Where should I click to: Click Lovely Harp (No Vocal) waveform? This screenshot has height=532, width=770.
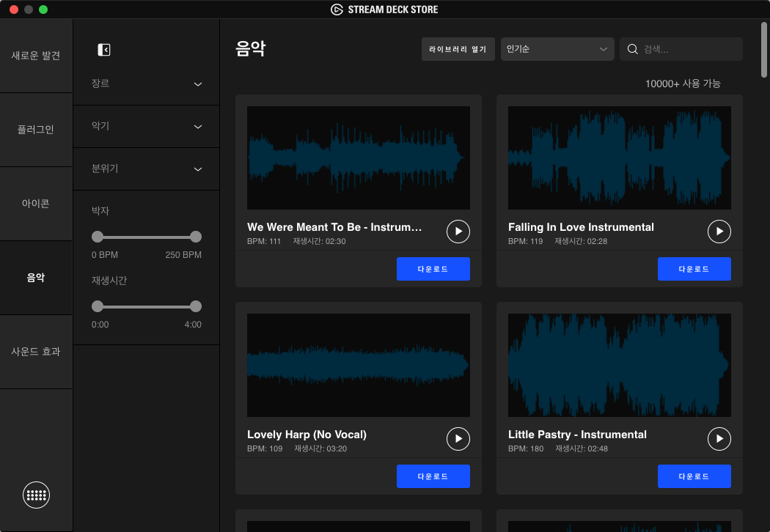click(x=359, y=365)
